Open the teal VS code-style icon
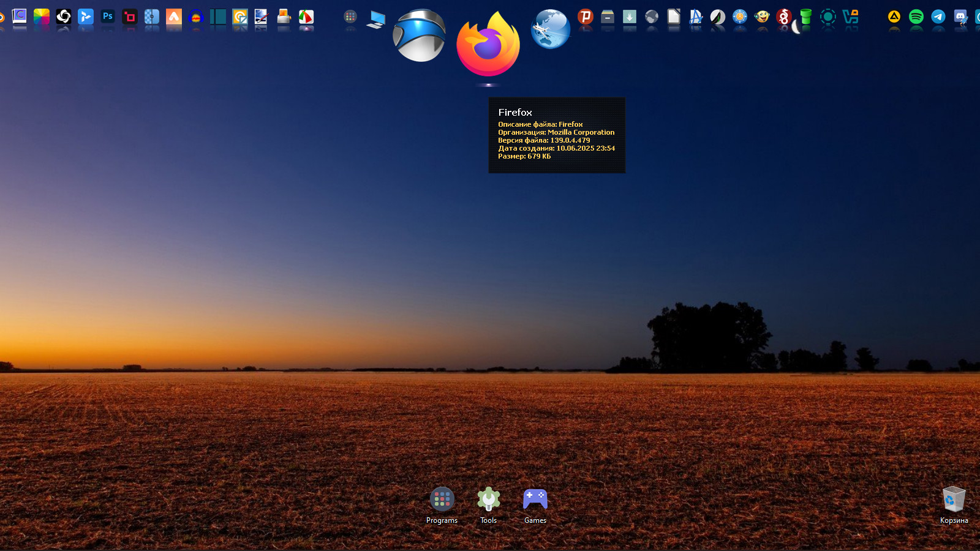This screenshot has width=980, height=551. tap(850, 17)
